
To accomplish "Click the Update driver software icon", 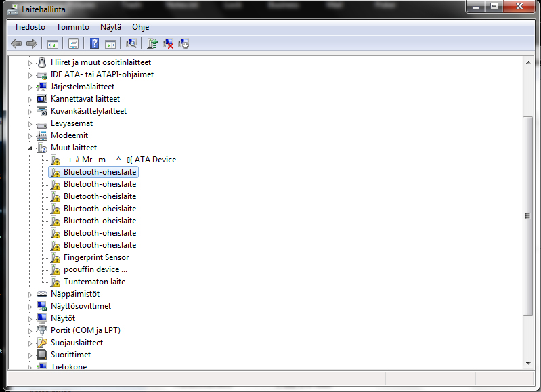I will [152, 44].
